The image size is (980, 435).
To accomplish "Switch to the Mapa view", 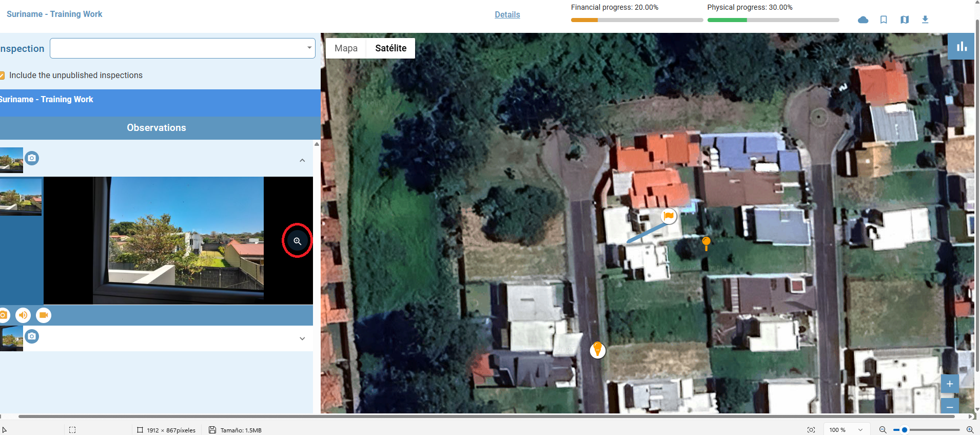I will [x=346, y=48].
